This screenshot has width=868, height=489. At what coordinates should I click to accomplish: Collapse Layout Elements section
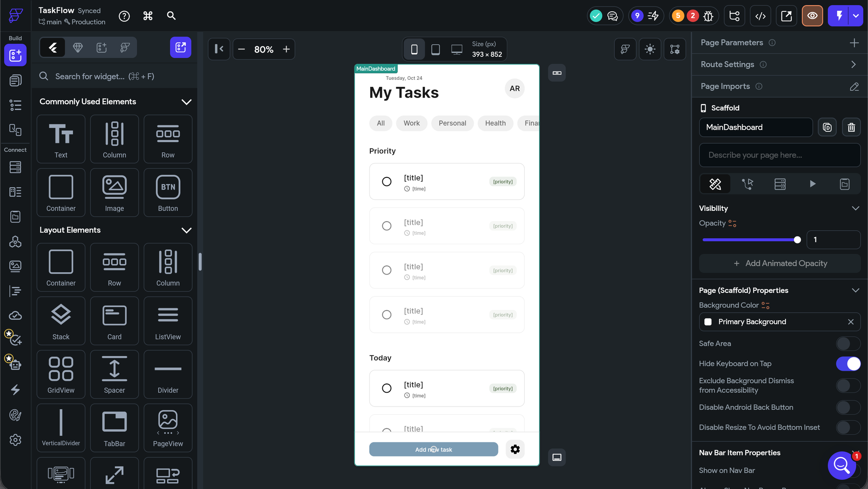coord(186,230)
